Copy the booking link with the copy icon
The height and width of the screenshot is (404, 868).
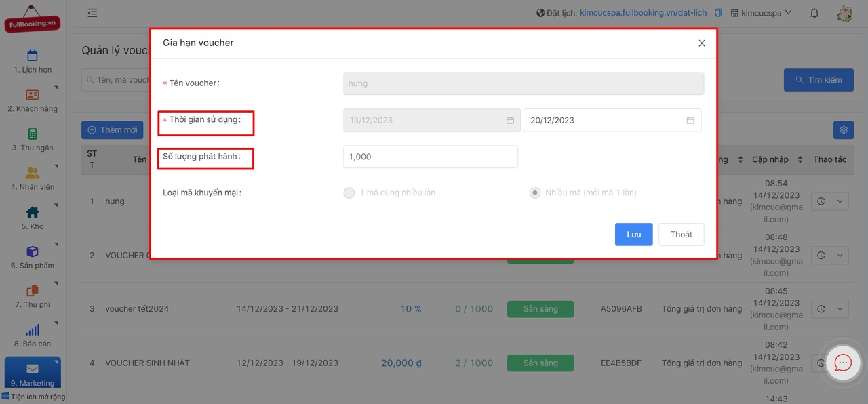click(x=717, y=13)
